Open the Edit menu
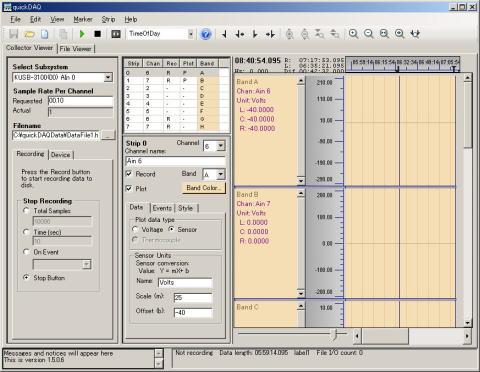The image size is (480, 372). click(35, 19)
